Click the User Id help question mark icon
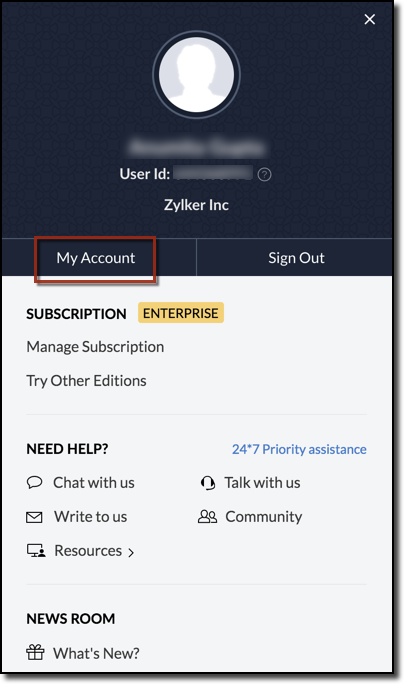Screen dimensions: 404x684 pos(264,174)
